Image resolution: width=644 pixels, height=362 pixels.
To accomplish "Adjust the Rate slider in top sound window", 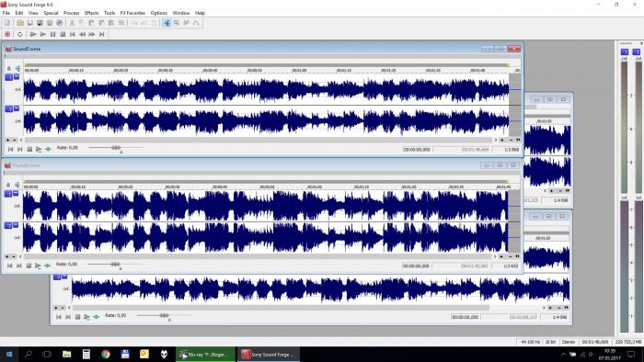I will [116, 148].
